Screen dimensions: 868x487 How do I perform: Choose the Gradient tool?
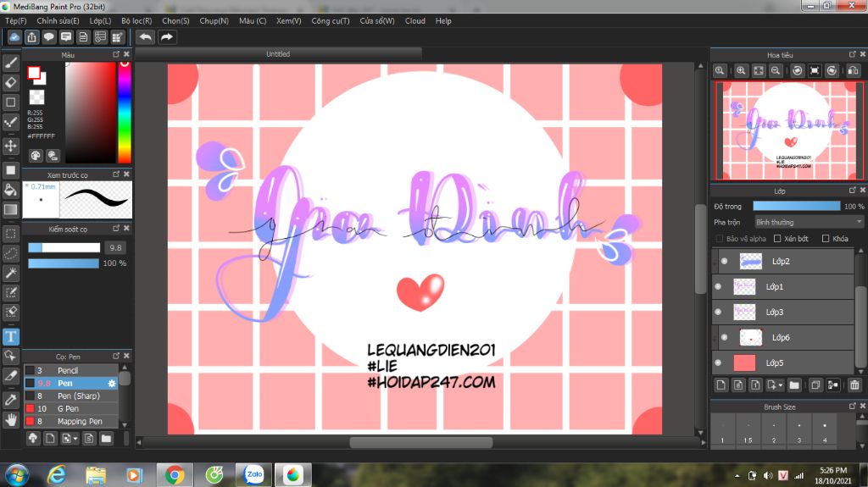point(10,209)
